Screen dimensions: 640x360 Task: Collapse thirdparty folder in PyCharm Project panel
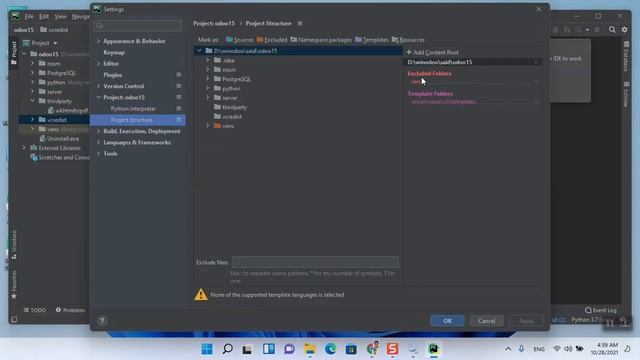tap(32, 101)
